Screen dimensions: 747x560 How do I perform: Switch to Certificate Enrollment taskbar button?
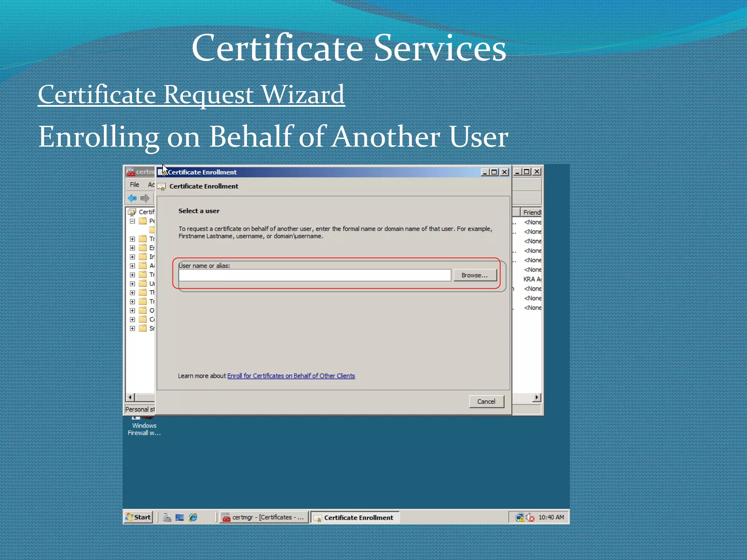tap(355, 517)
